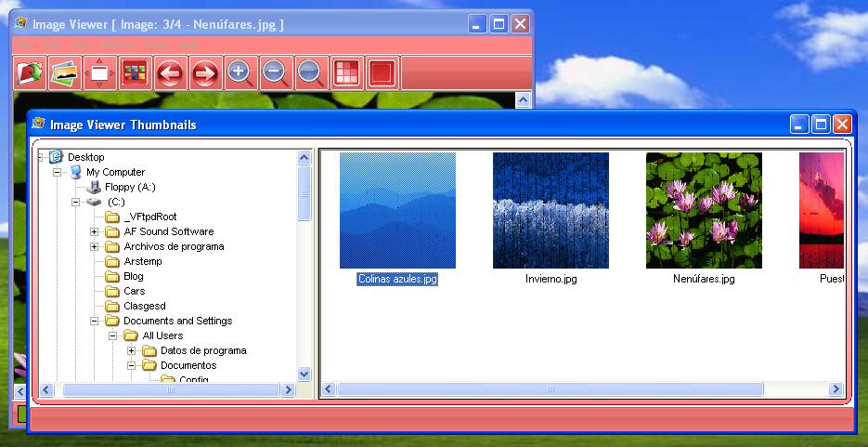Screen dimensions: 868x447
Task: Click the Colinas azules.jpg file name label
Action: tap(397, 279)
